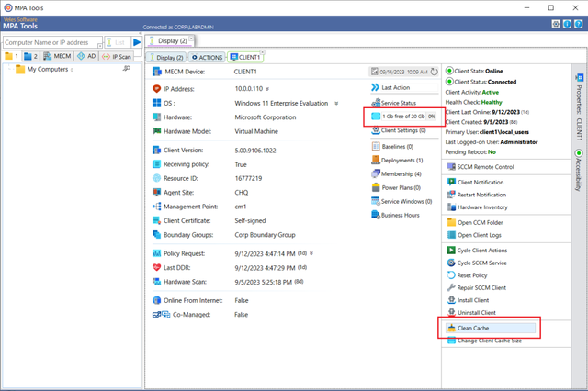Image resolution: width=588 pixels, height=391 pixels.
Task: Click Repair SCCM Client
Action: 477,287
